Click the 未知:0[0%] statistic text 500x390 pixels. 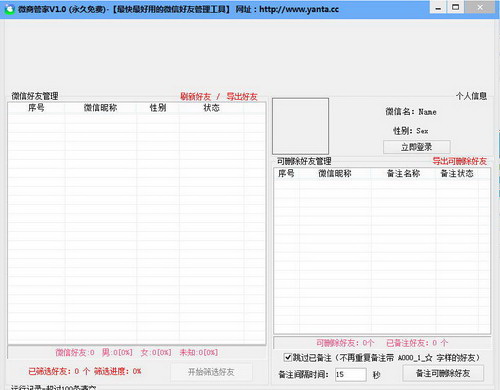pos(199,352)
